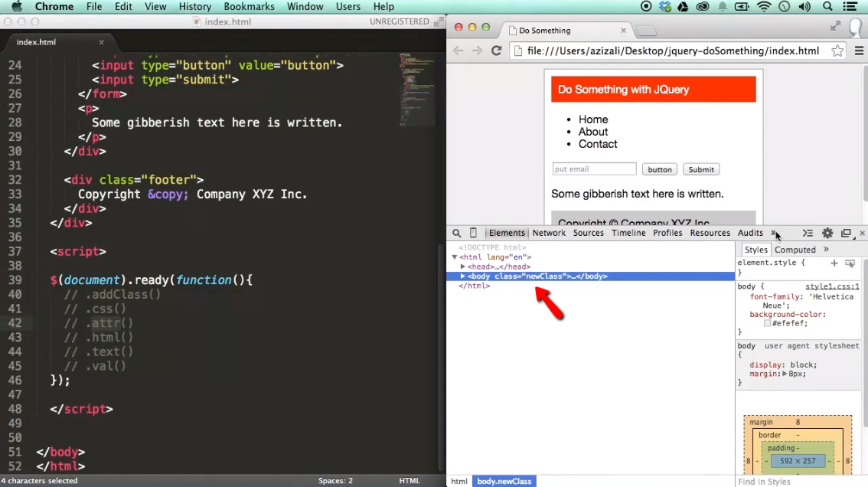868x487 pixels.
Task: Click the style1.css:1 source link
Action: [832, 286]
